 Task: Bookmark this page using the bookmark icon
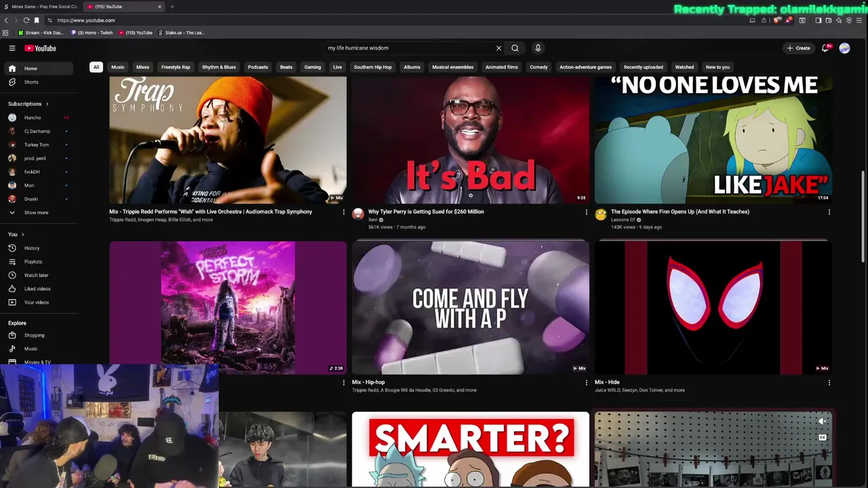(37, 20)
